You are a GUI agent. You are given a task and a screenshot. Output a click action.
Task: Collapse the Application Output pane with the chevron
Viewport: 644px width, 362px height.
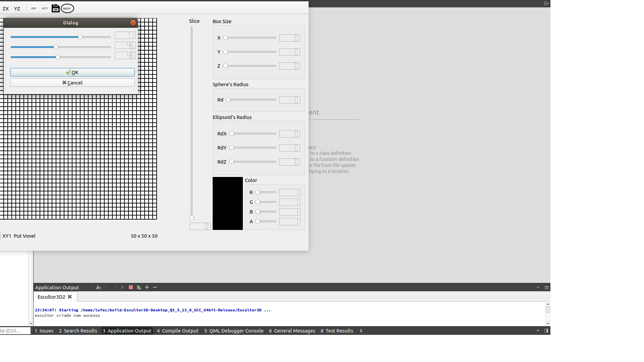tap(538, 287)
